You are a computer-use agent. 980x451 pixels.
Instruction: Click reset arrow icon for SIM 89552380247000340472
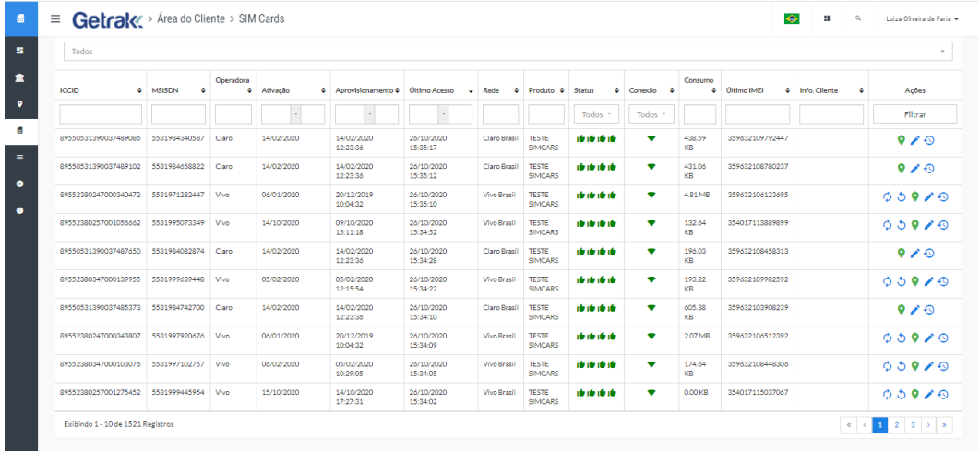click(902, 196)
